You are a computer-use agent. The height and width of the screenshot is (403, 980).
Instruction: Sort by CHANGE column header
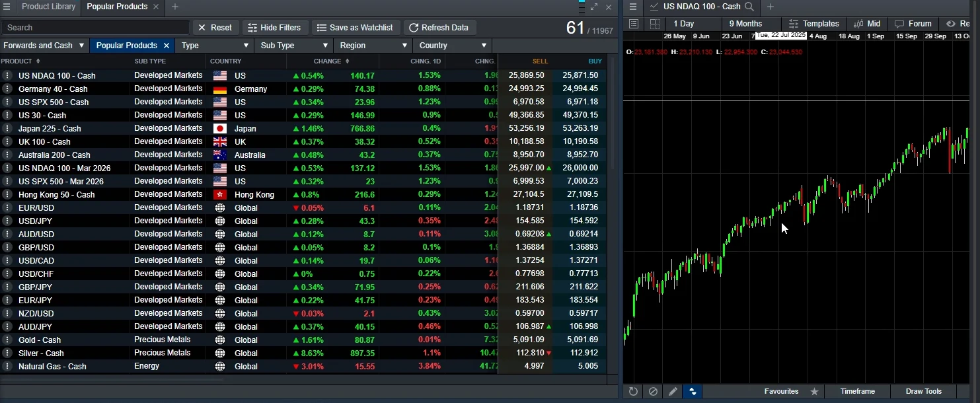(x=332, y=61)
